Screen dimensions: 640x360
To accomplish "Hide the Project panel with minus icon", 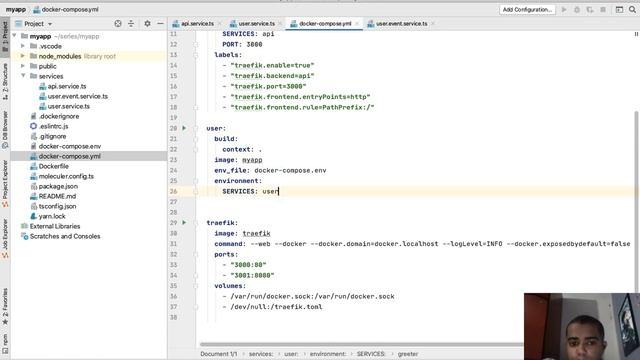I will coord(160,24).
